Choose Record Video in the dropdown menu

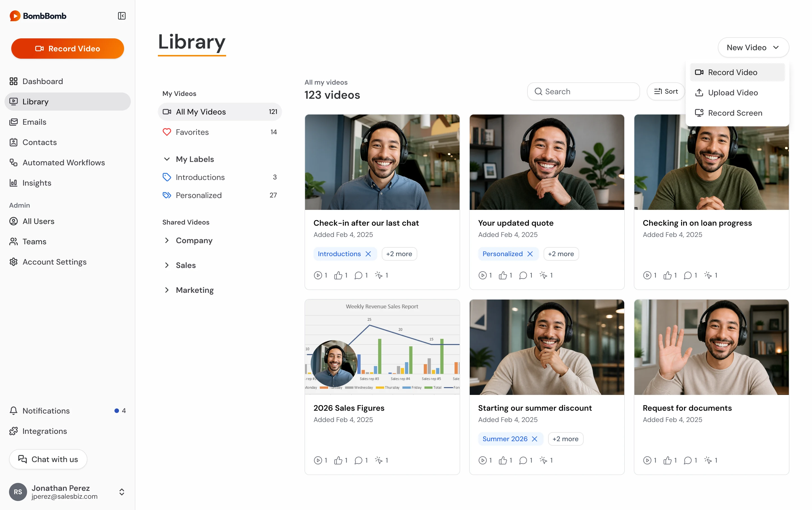click(x=737, y=72)
